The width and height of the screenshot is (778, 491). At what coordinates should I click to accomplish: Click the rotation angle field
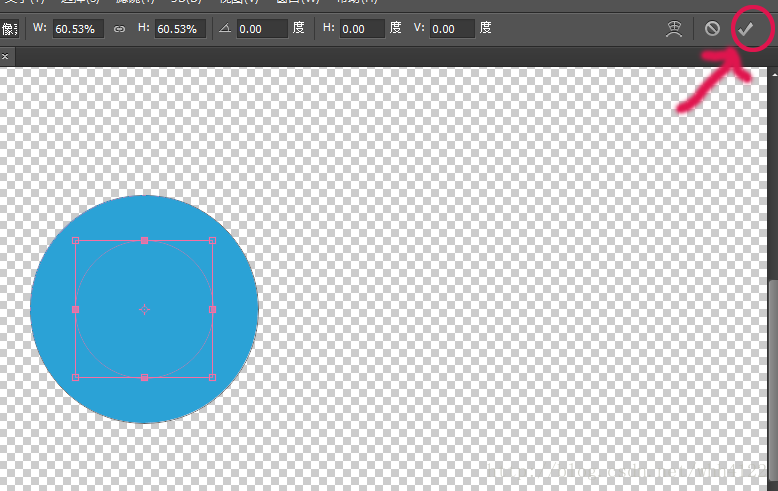click(x=261, y=29)
